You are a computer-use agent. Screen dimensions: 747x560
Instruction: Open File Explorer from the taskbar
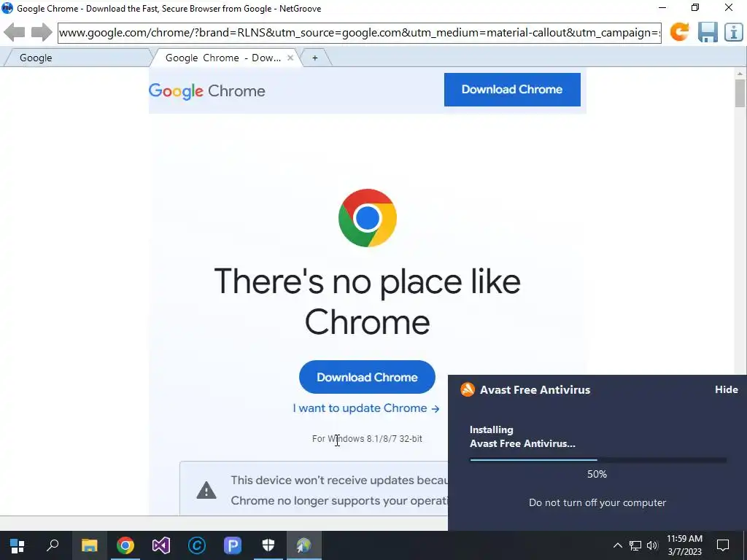[x=89, y=545]
